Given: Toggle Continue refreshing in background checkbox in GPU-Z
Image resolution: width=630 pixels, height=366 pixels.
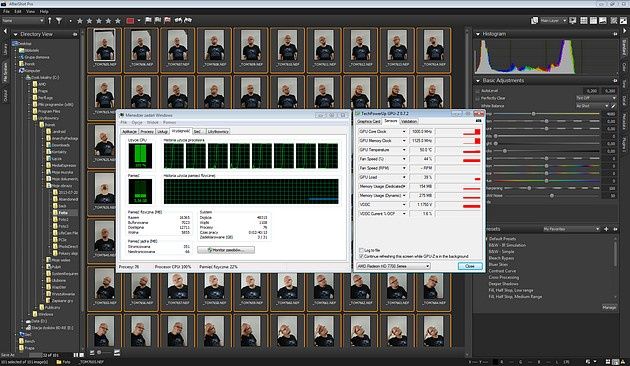Looking at the screenshot, I should 361,256.
